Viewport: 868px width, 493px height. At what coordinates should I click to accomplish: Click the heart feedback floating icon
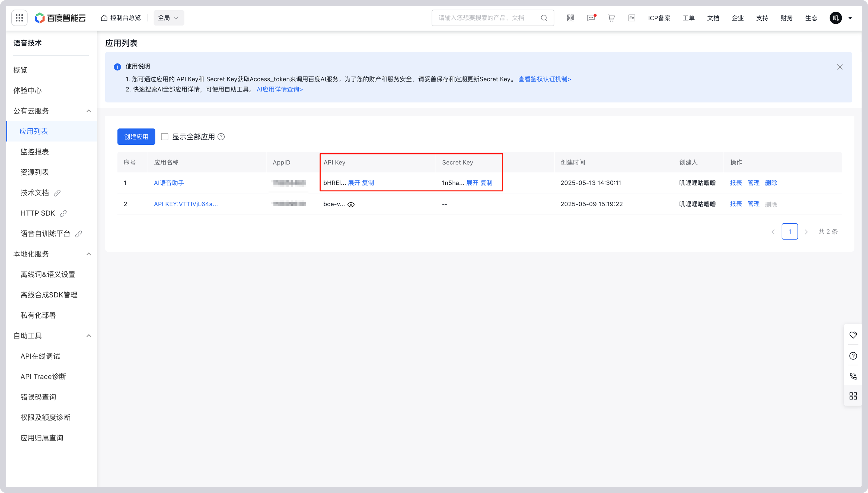[853, 335]
